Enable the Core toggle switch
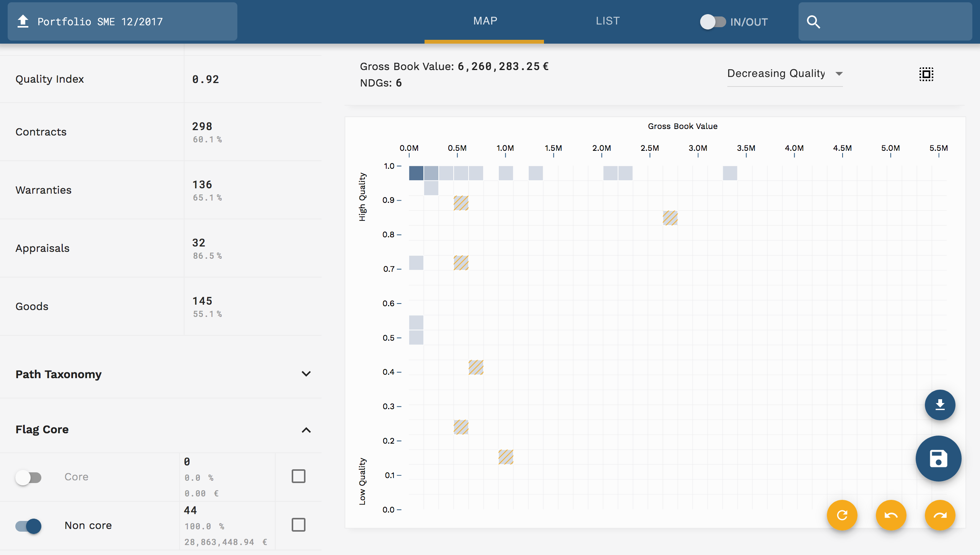 coord(28,476)
